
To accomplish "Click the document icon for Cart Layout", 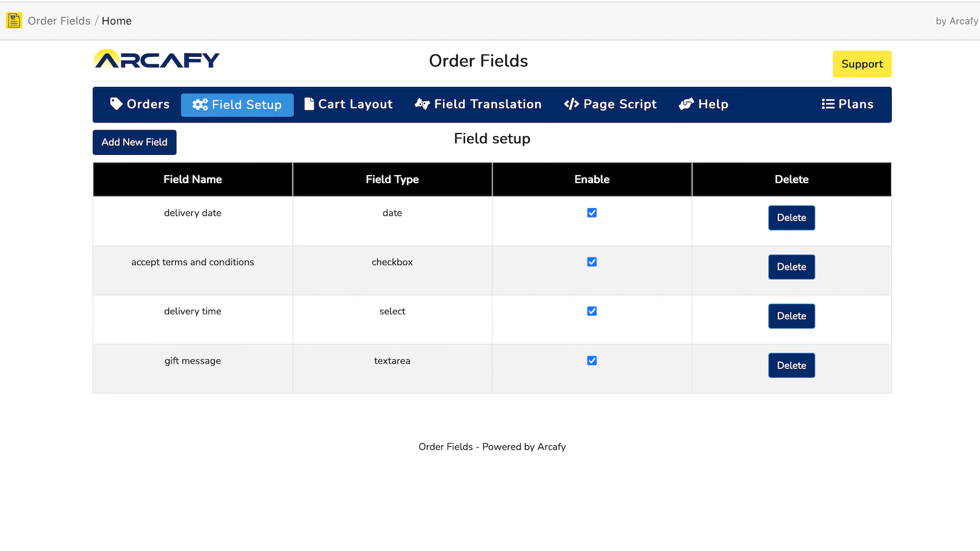I will (309, 104).
